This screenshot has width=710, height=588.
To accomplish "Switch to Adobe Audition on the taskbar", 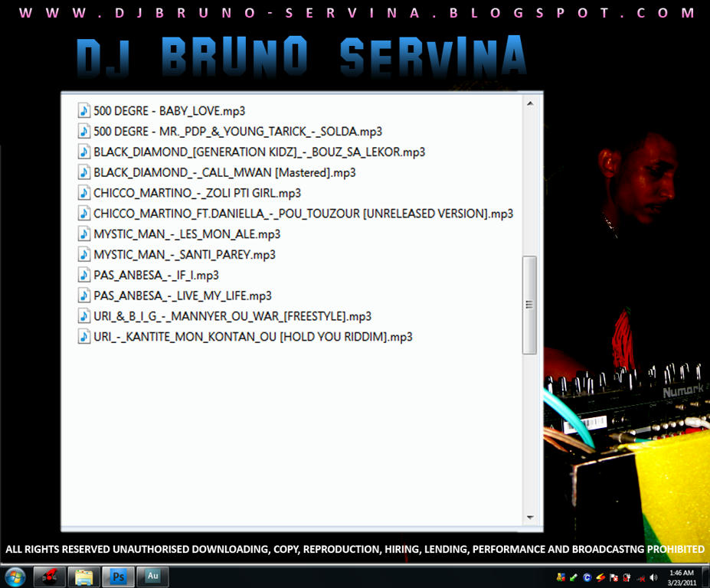I will click(152, 577).
